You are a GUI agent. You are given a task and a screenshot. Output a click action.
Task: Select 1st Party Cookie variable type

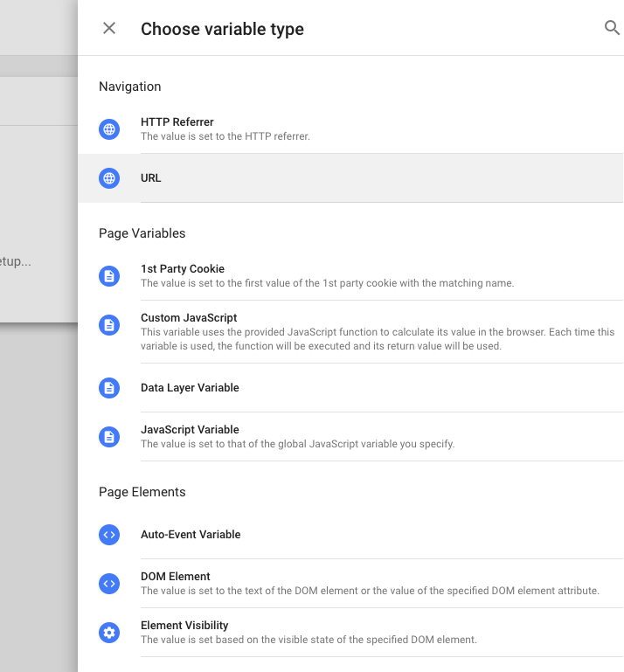183,269
